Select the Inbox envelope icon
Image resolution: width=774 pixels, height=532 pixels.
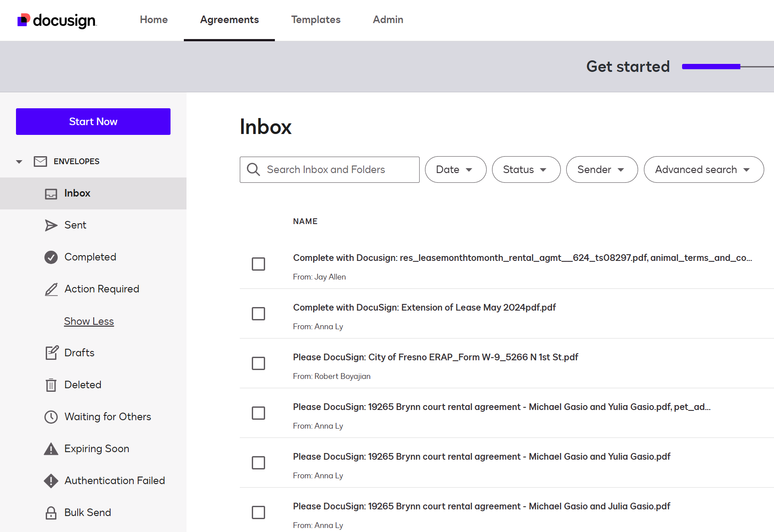(51, 193)
